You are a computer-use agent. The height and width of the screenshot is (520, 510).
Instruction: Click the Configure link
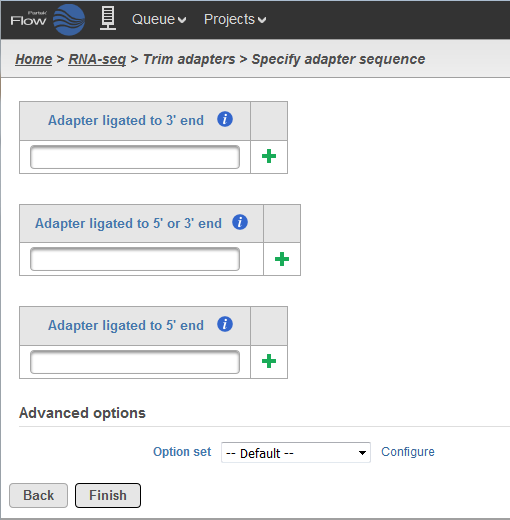408,452
